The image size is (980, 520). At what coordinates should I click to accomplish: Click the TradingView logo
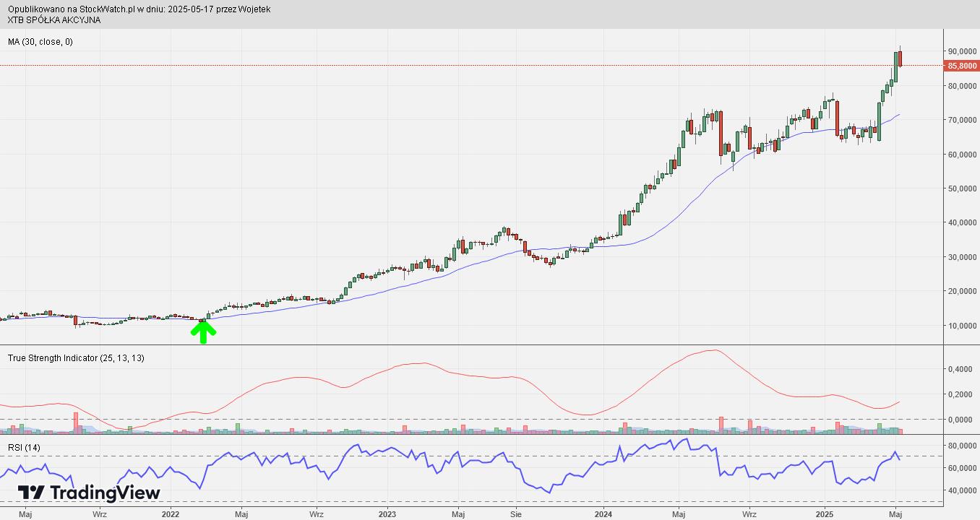pyautogui.click(x=89, y=493)
